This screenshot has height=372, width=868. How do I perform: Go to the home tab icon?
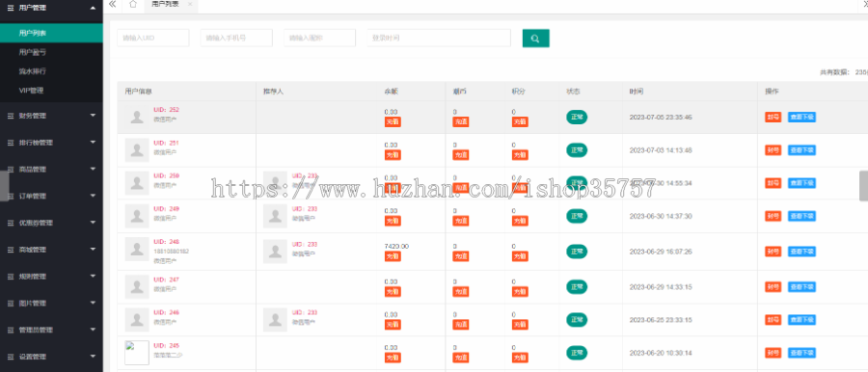click(132, 5)
